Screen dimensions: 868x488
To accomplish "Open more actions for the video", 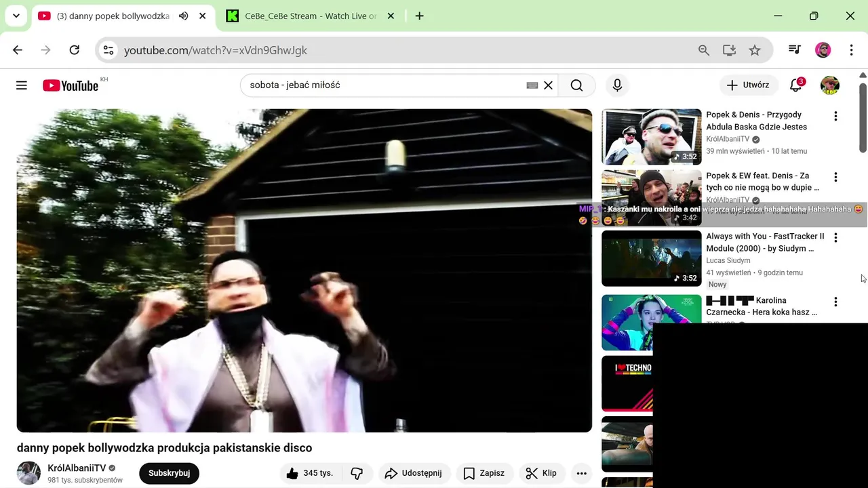I will click(x=582, y=473).
